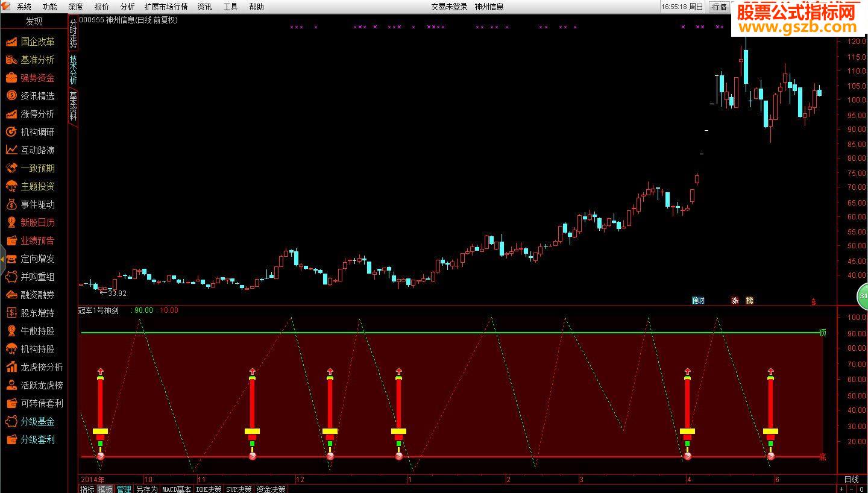The width and height of the screenshot is (868, 493).
Task: Open the 分析 menu
Action: click(128, 7)
